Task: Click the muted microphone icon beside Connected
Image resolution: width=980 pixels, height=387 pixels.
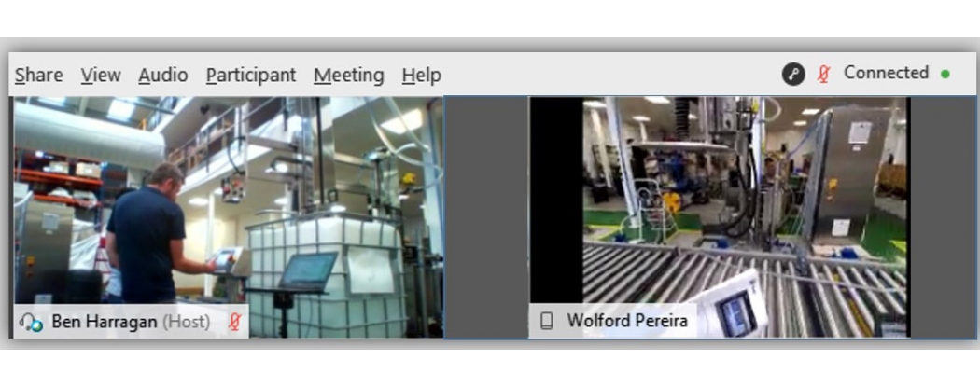Action: click(824, 74)
